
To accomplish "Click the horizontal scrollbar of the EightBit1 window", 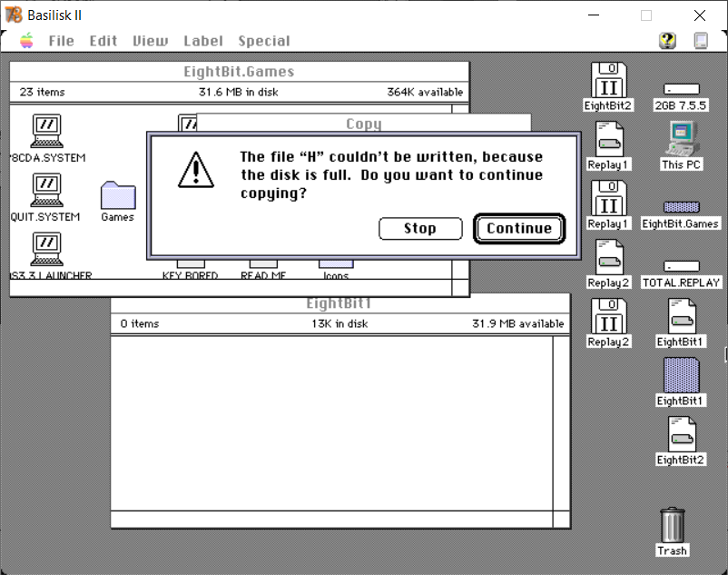I will 332,519.
